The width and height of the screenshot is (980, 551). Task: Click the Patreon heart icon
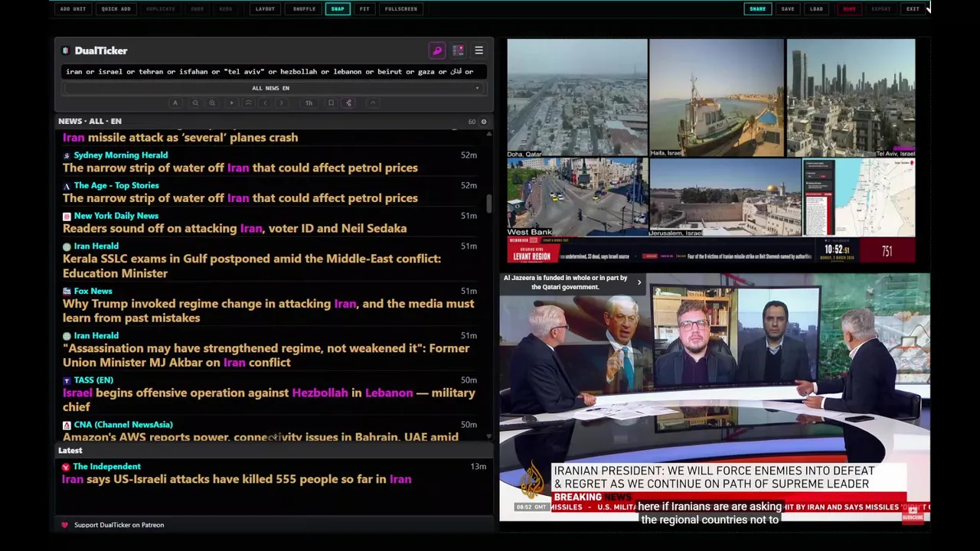click(64, 525)
